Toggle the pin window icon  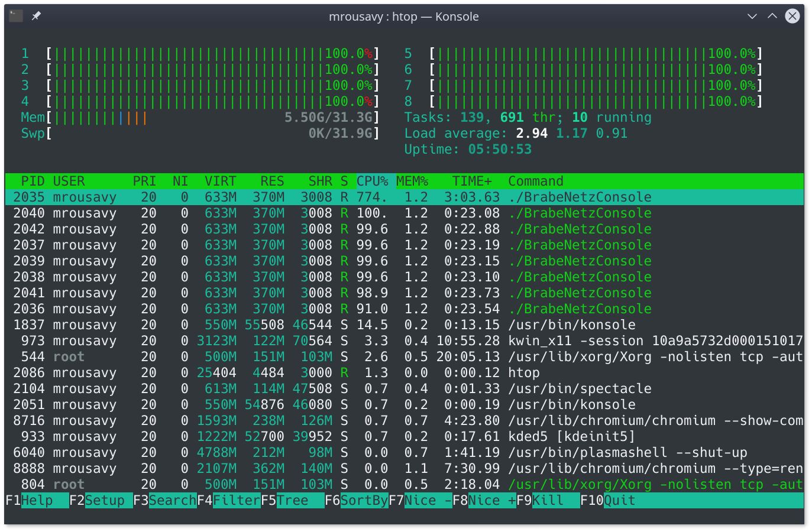click(x=36, y=16)
